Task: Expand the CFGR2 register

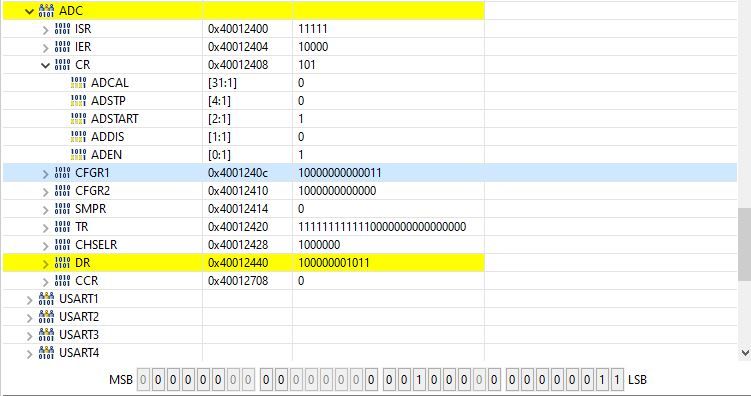Action: point(46,192)
